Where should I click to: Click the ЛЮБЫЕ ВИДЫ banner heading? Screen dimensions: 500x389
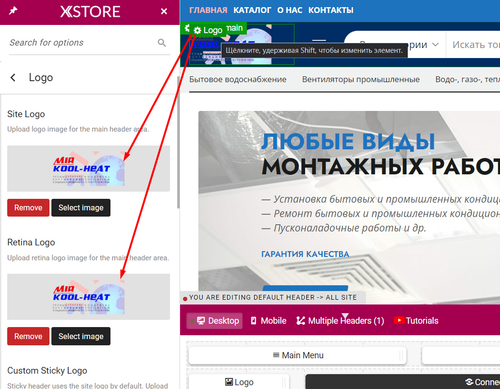click(348, 142)
